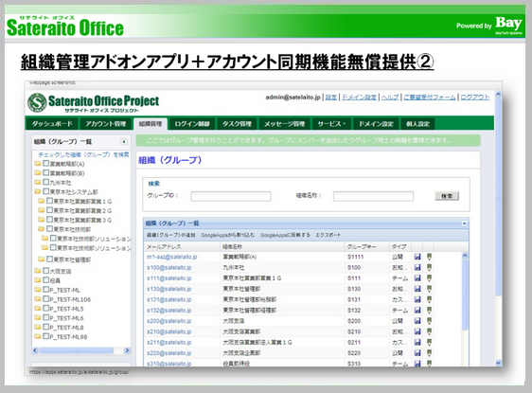The width and height of the screenshot is (532, 393).
Task: Open the ダッシュボード tab
Action: [52, 124]
